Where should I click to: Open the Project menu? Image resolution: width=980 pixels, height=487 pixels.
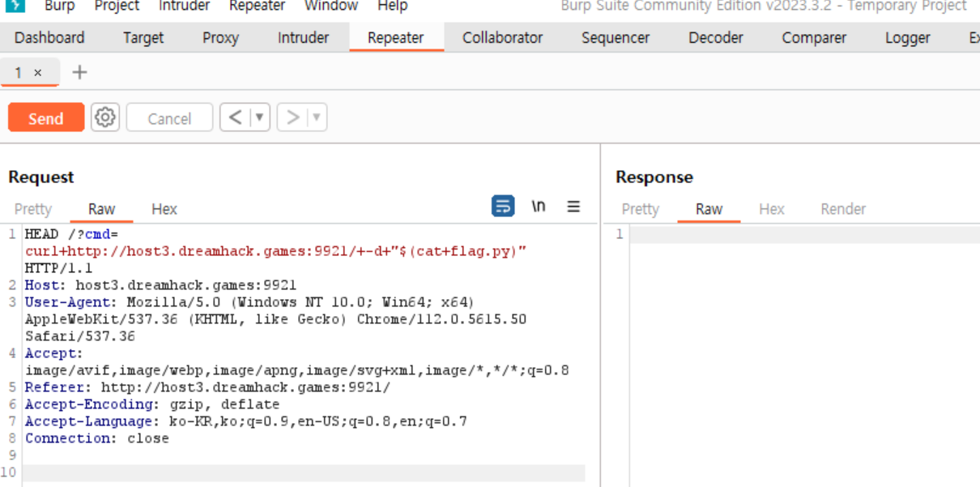click(x=117, y=6)
